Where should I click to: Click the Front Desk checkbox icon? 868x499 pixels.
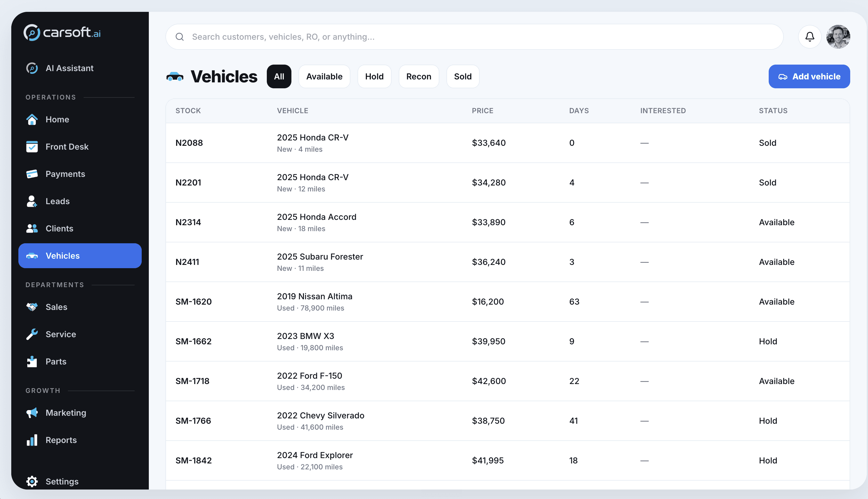click(32, 147)
